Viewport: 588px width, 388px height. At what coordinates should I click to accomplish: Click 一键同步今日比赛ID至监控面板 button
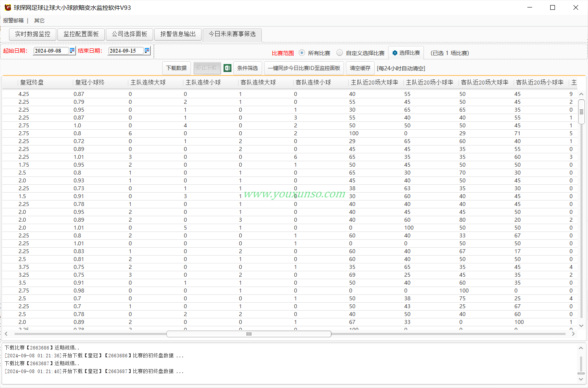[x=304, y=68]
